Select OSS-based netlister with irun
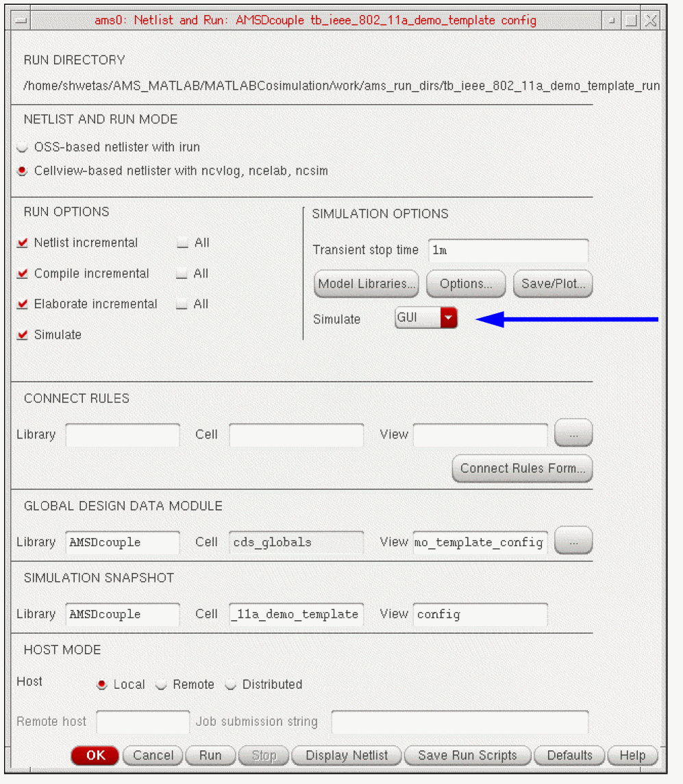This screenshot has width=683, height=784. tap(22, 147)
